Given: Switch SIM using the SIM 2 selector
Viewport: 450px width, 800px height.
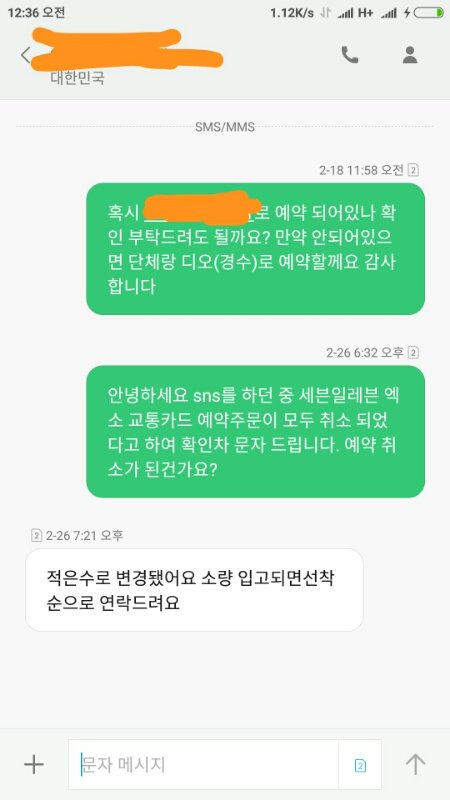Looking at the screenshot, I should (x=360, y=765).
